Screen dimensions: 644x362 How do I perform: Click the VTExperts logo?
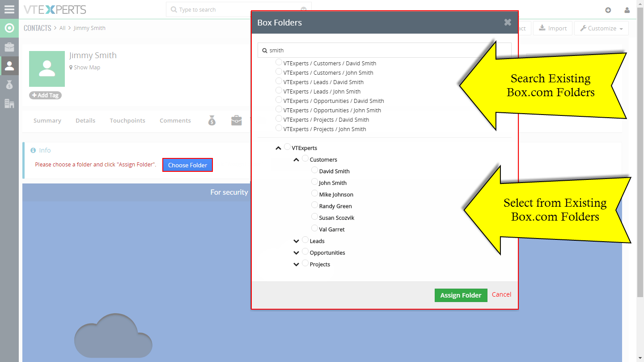pos(55,9)
